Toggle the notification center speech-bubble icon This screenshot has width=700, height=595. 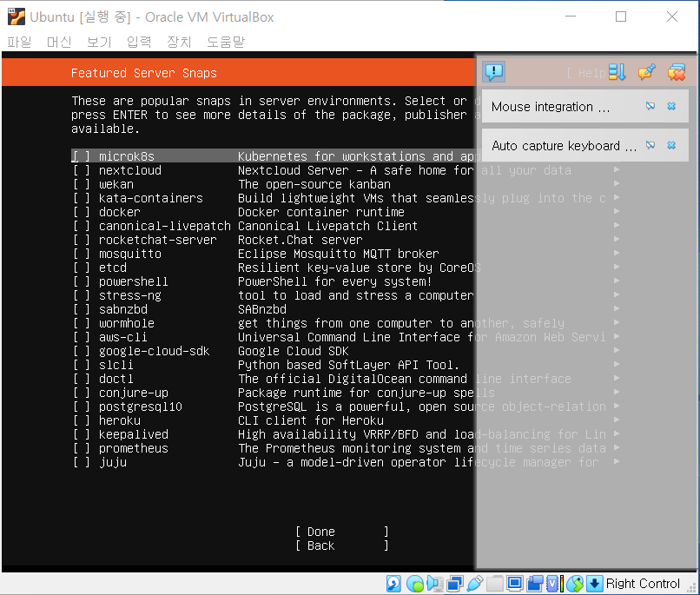click(x=494, y=72)
